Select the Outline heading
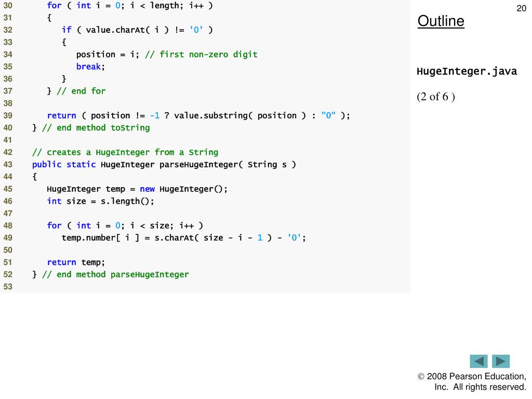 coord(441,21)
